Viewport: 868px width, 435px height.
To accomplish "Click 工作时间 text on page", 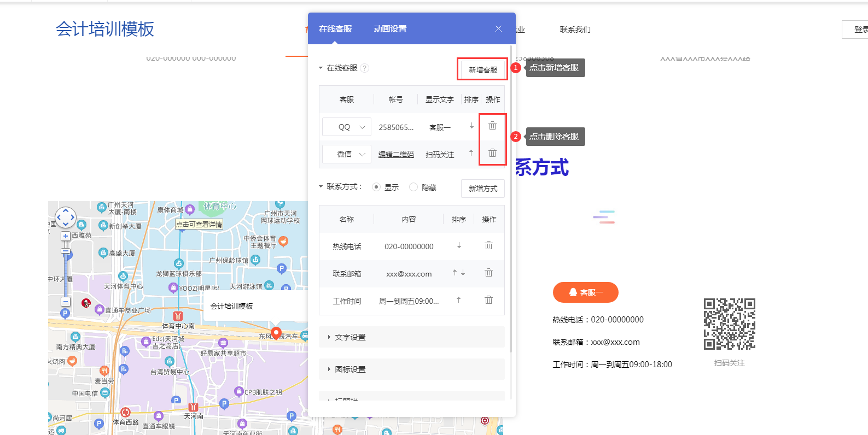I will 612,365.
